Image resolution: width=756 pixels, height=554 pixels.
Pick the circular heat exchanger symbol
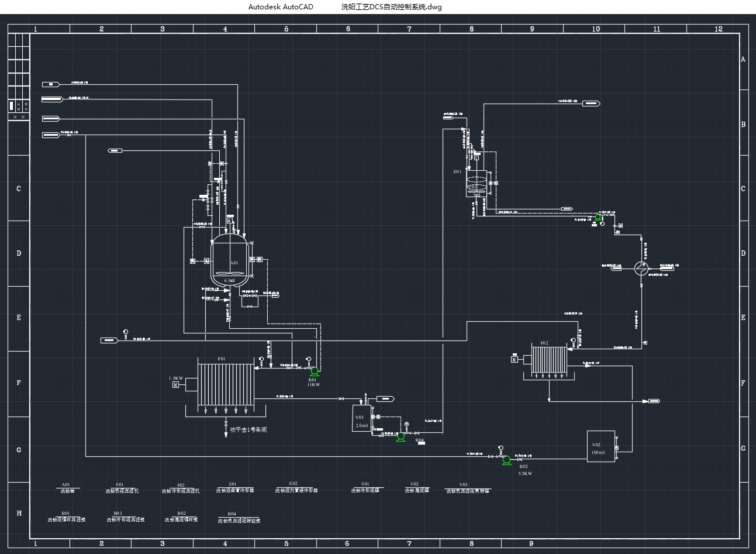641,267
